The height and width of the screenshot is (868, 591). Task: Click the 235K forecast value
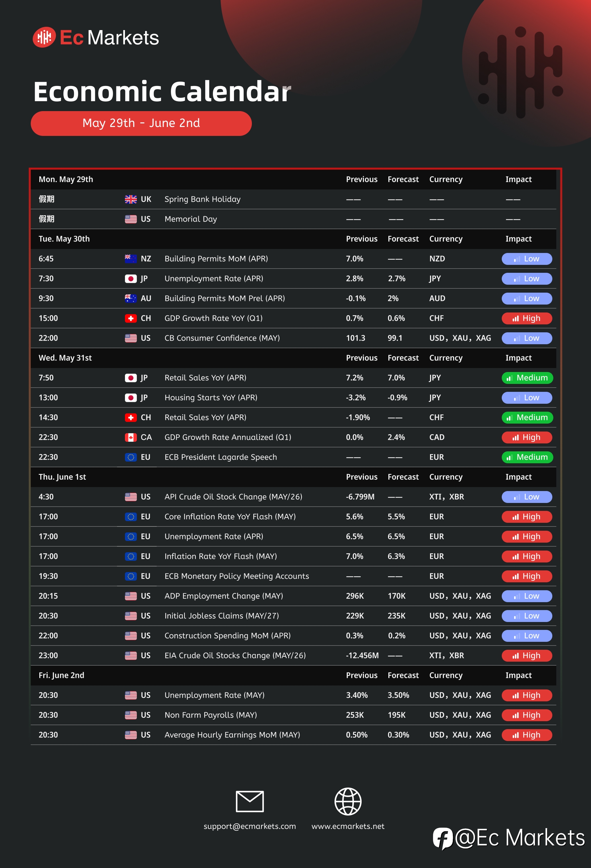tap(397, 616)
